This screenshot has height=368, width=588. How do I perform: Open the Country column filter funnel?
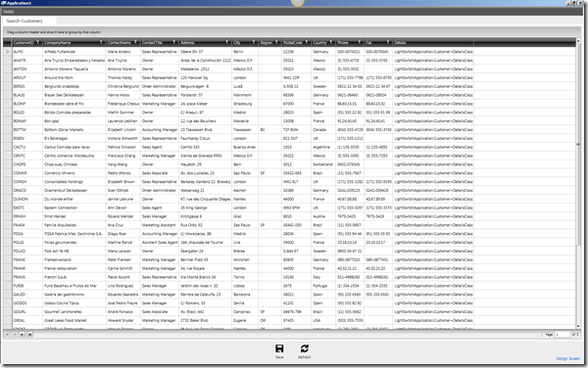pos(331,42)
